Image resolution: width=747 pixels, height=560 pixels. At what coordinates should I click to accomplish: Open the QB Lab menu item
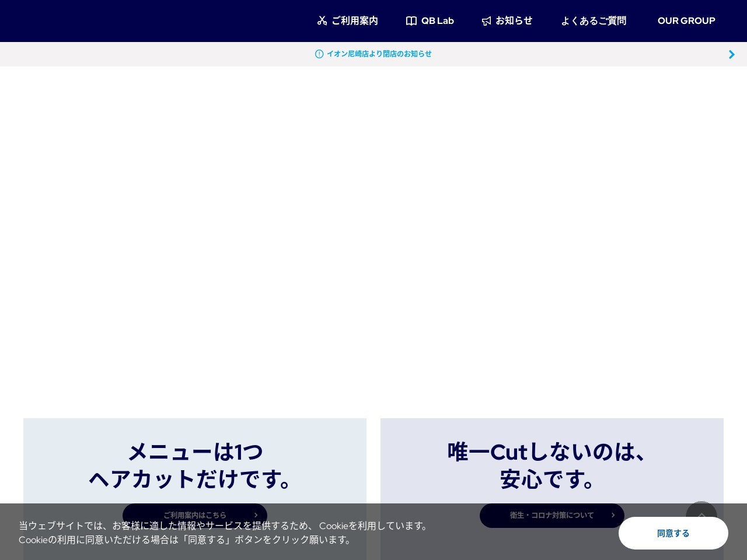click(430, 21)
